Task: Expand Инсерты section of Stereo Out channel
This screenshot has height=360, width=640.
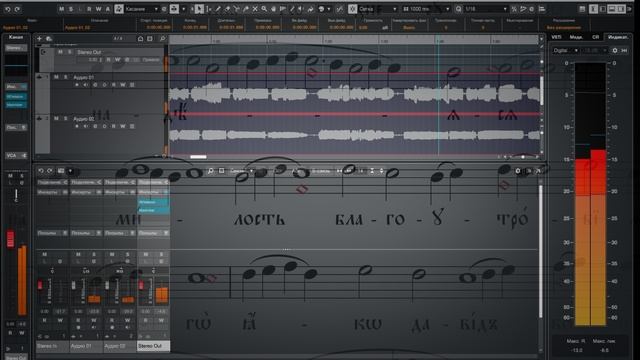Action: pyautogui.click(x=153, y=192)
